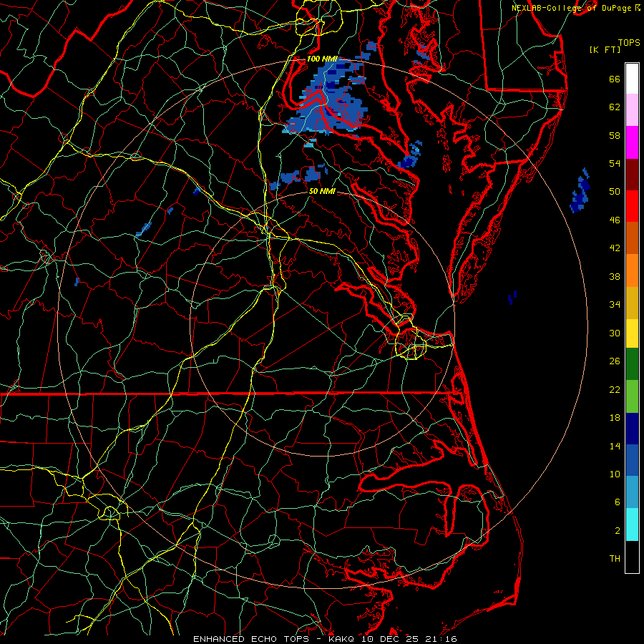Click the '50 NMI' range ring label
Screen dimensions: 644x644
[x=322, y=191]
